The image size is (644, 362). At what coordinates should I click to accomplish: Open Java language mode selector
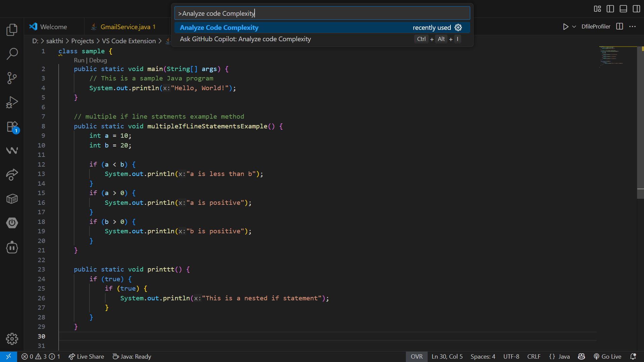[x=564, y=357]
